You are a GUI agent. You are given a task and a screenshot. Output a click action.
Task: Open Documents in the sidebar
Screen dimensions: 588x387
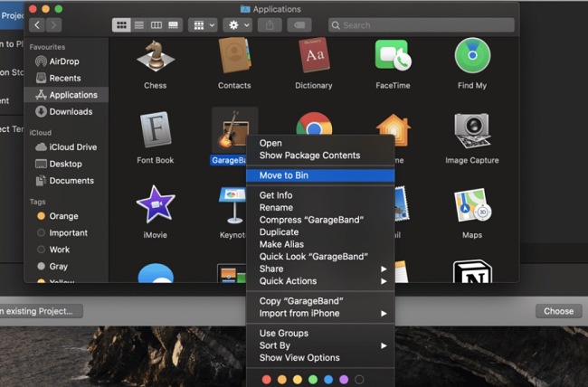[x=66, y=181]
